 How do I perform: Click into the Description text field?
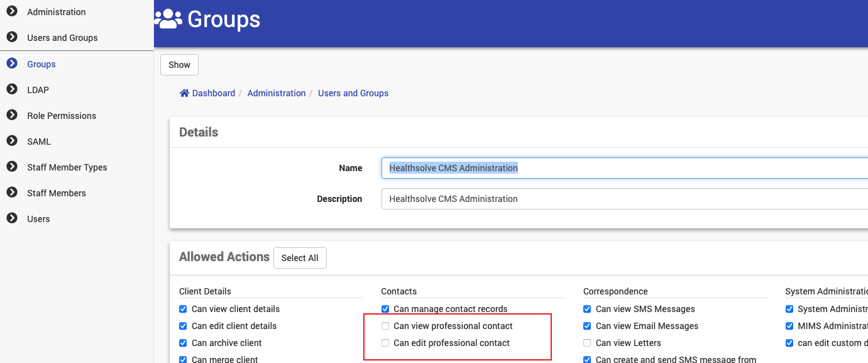[622, 199]
